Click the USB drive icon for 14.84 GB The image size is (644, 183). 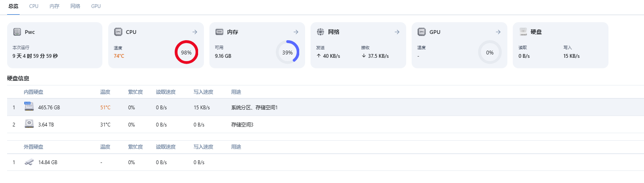tap(29, 162)
